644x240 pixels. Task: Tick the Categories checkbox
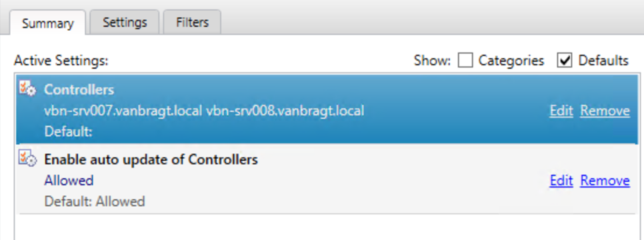[x=465, y=61]
